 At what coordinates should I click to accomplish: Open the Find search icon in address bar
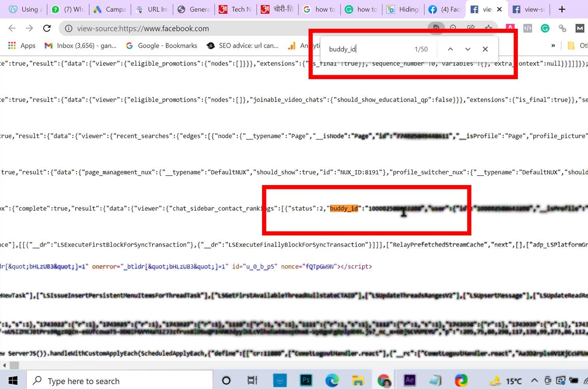tap(436, 28)
